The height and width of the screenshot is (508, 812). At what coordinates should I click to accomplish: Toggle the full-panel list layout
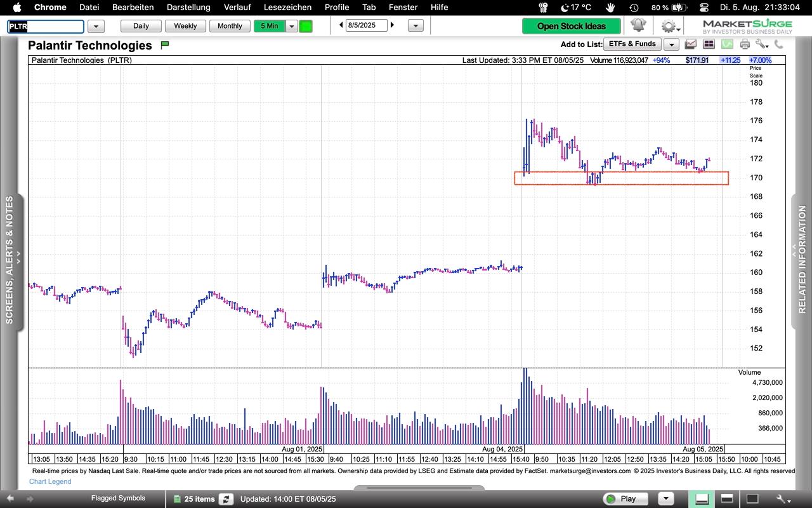(752, 498)
